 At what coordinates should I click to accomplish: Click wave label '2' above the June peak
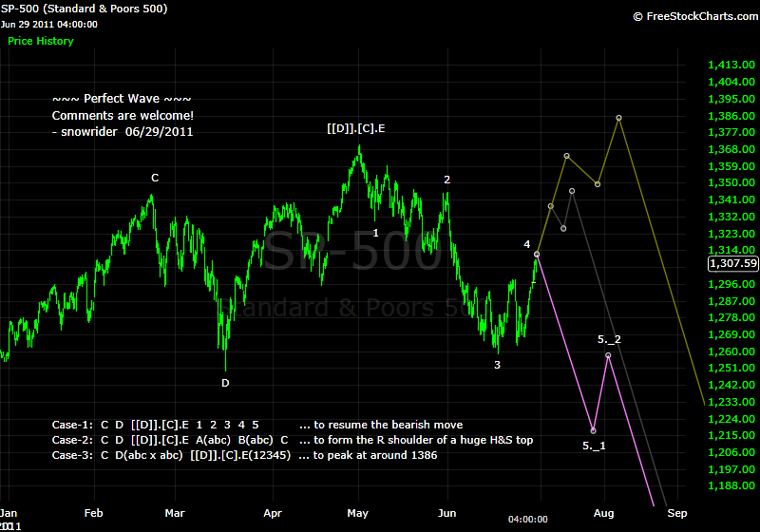(x=446, y=180)
